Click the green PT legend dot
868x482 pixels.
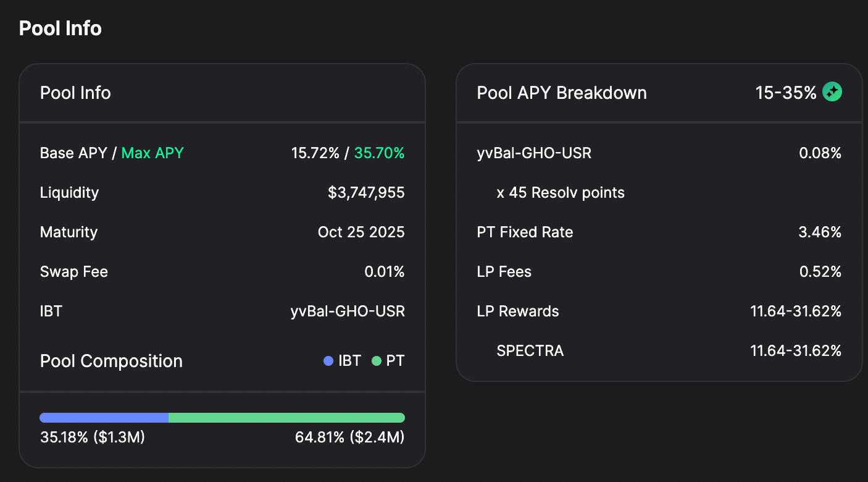click(x=377, y=361)
